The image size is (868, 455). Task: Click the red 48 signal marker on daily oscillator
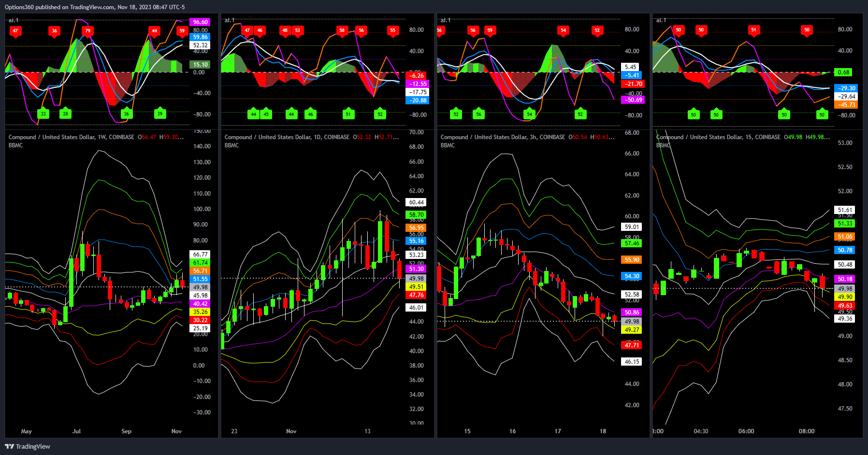tap(285, 30)
